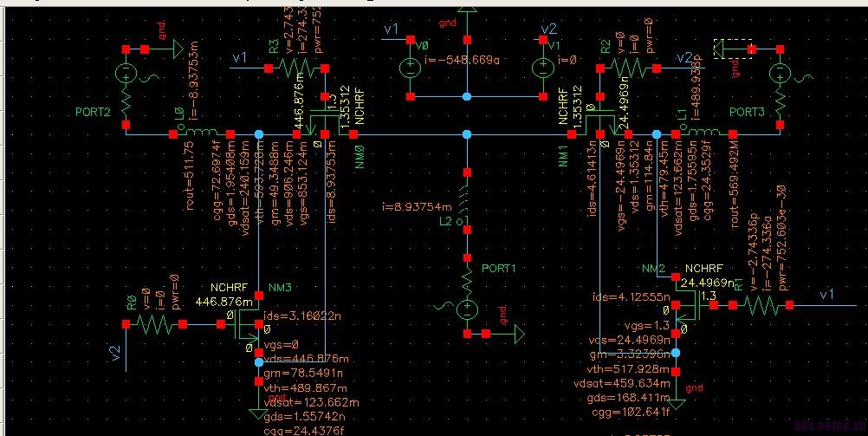Click the ground symbol below NM2

676,404
